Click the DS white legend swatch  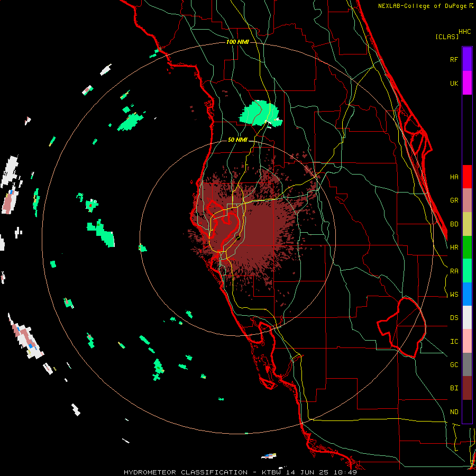click(x=467, y=317)
